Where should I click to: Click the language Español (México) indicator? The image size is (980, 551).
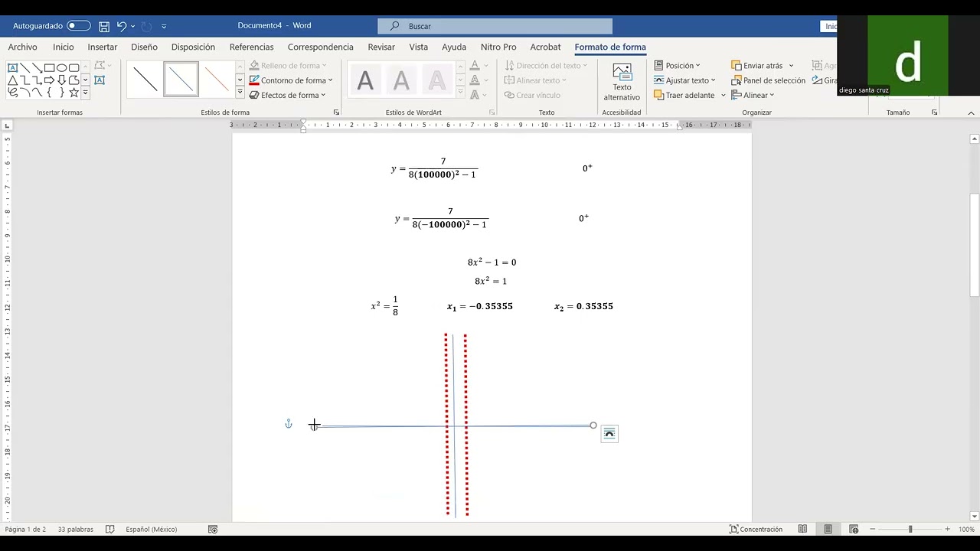[x=151, y=529]
